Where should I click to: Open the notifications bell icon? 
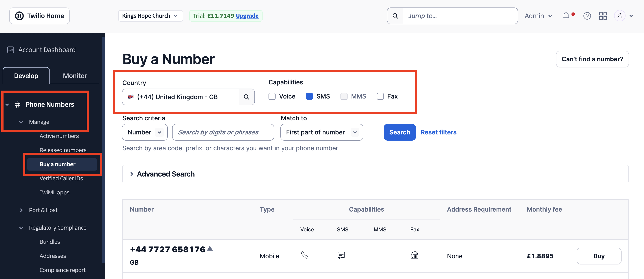[566, 16]
